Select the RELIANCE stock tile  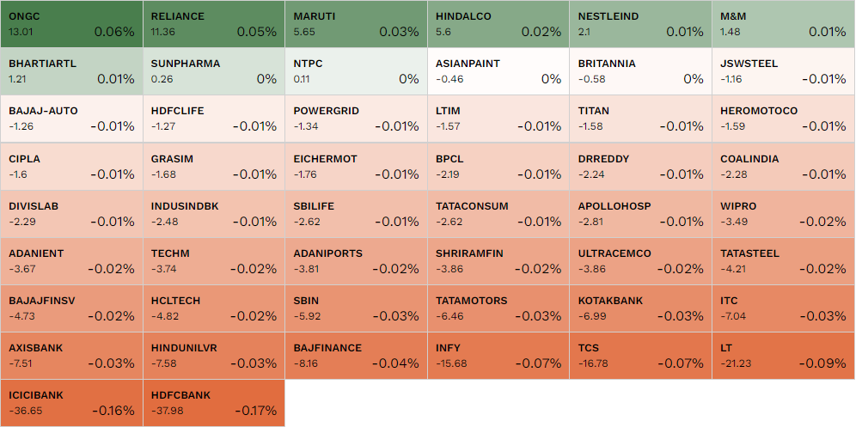tap(213, 24)
